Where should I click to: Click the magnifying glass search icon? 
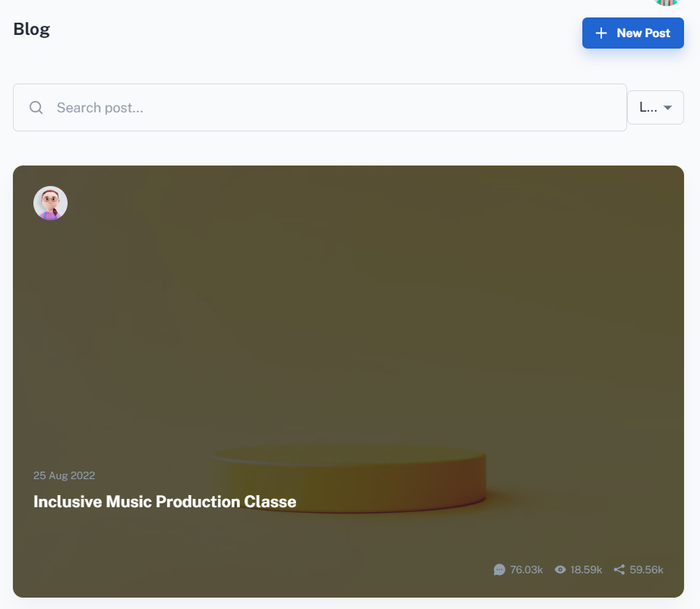pyautogui.click(x=36, y=107)
